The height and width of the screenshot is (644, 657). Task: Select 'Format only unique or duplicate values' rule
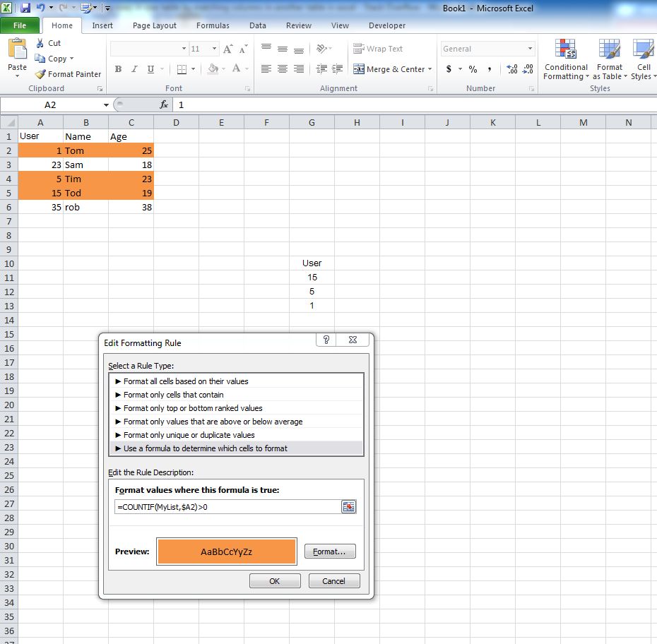tap(236, 435)
